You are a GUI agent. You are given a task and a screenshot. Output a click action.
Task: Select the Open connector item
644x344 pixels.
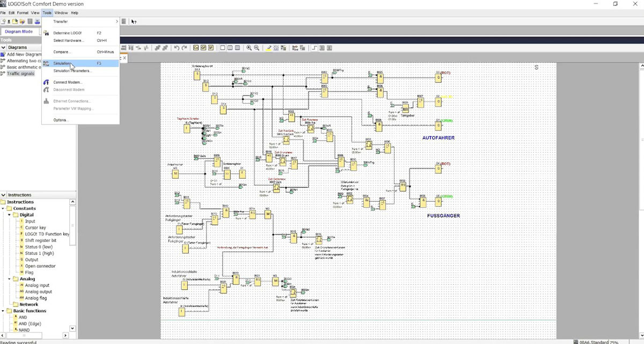[40, 266]
